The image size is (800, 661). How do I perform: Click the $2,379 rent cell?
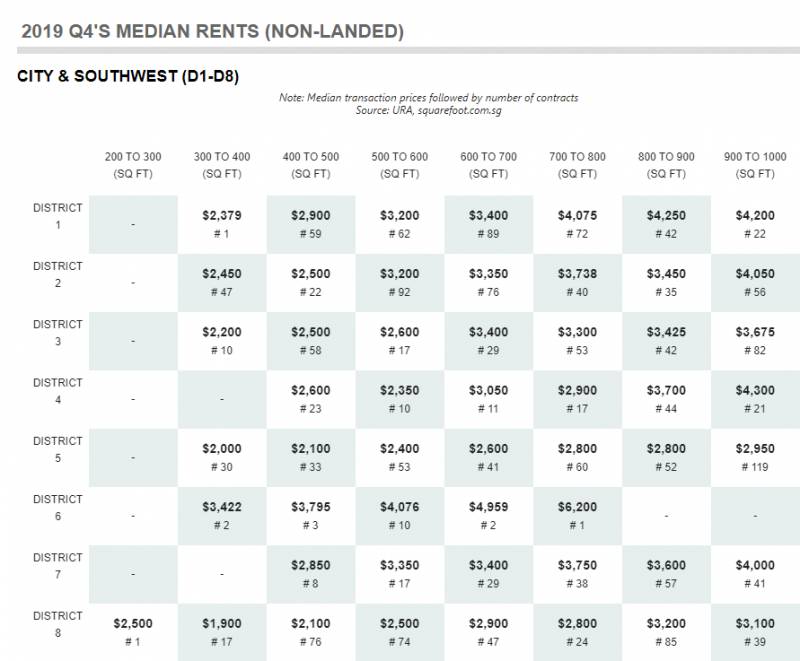pyautogui.click(x=222, y=223)
